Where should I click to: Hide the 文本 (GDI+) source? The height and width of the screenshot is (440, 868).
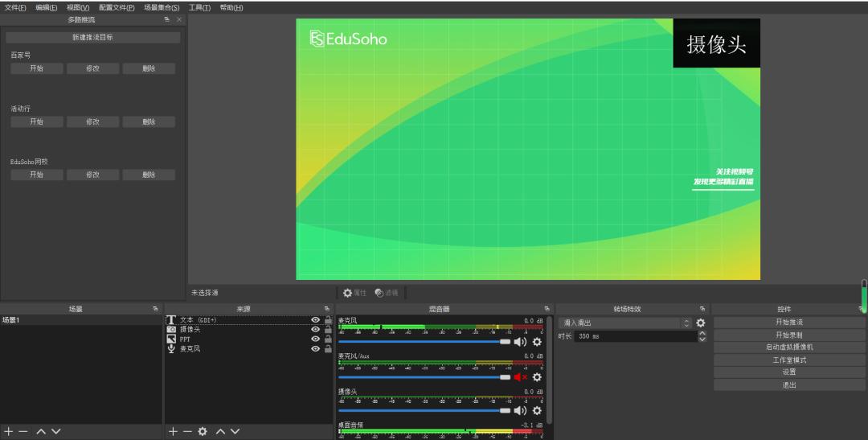316,320
